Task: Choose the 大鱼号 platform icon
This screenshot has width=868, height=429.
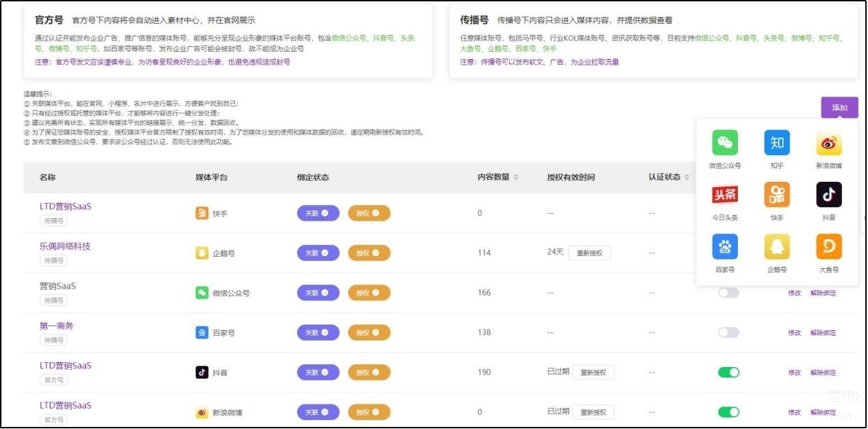Action: pos(828,247)
